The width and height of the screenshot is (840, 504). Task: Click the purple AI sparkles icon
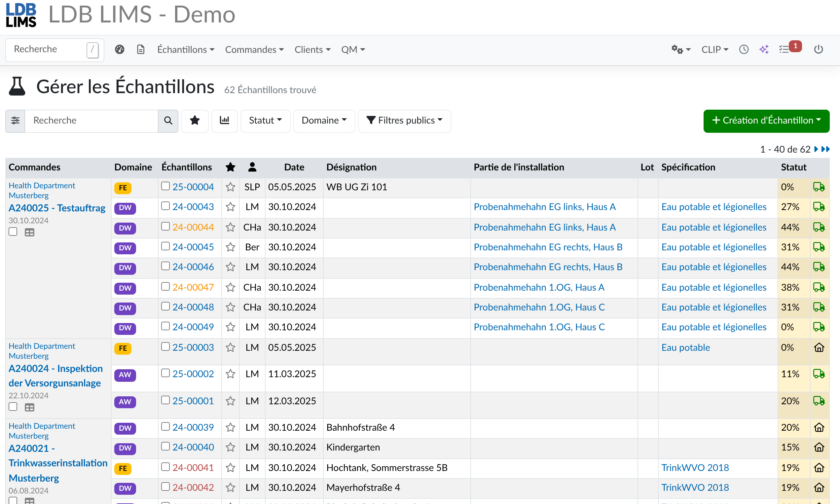764,50
